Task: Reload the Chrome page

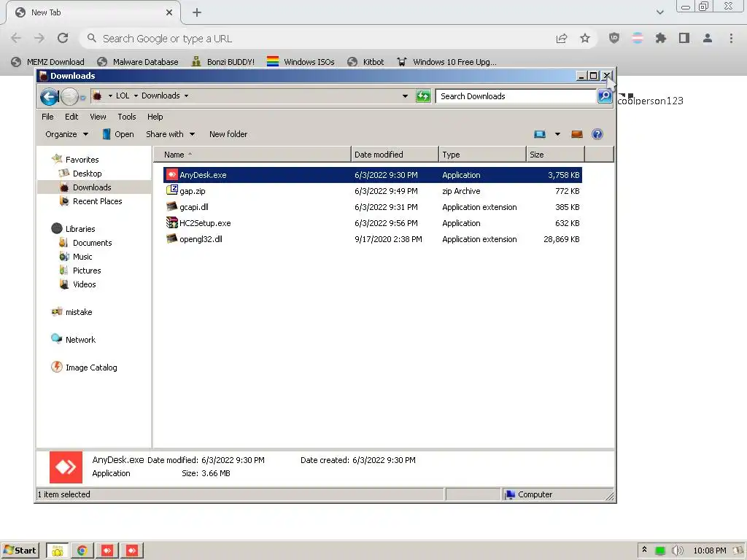Action: (x=63, y=38)
